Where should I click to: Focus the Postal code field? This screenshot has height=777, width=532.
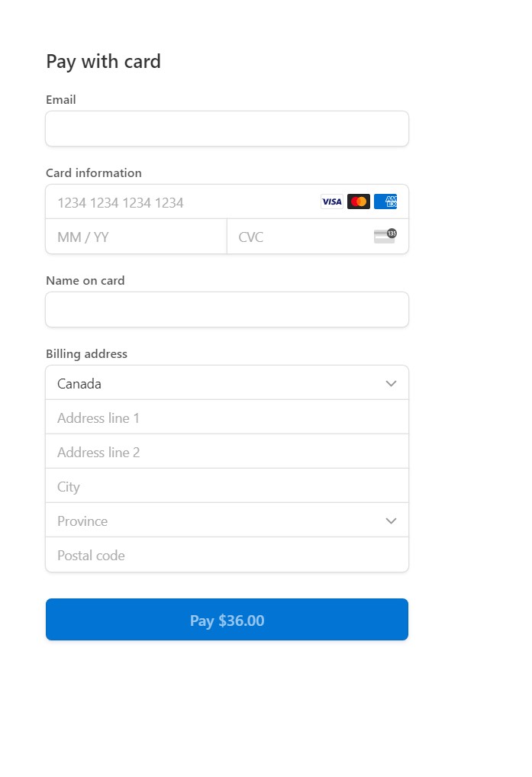227,556
